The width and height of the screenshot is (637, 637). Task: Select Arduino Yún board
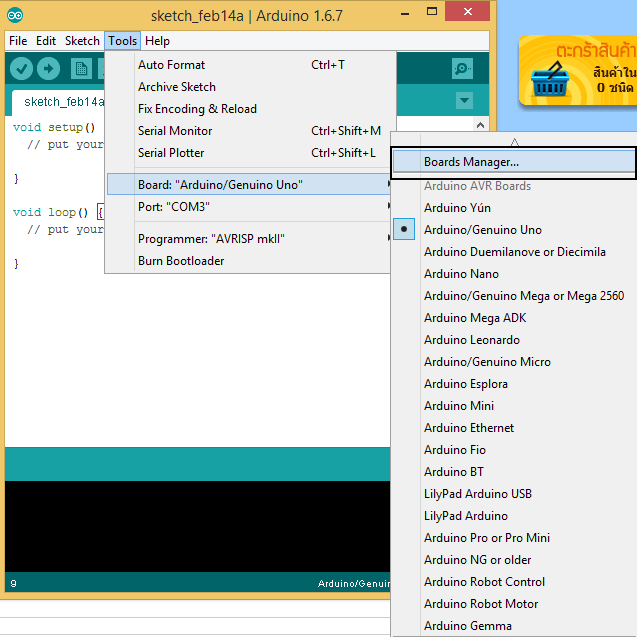pos(514,208)
